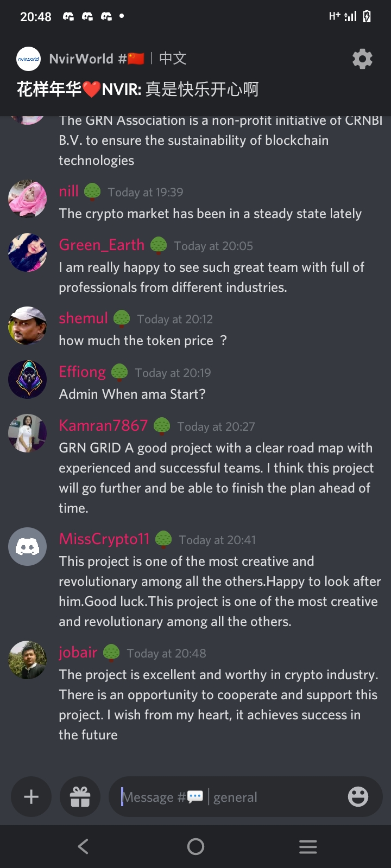Tap the jobair username
The image size is (391, 868).
(x=78, y=652)
